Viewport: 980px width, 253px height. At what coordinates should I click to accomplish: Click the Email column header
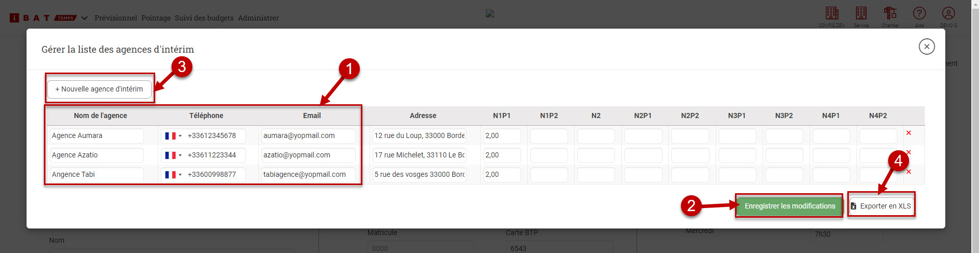(x=312, y=116)
